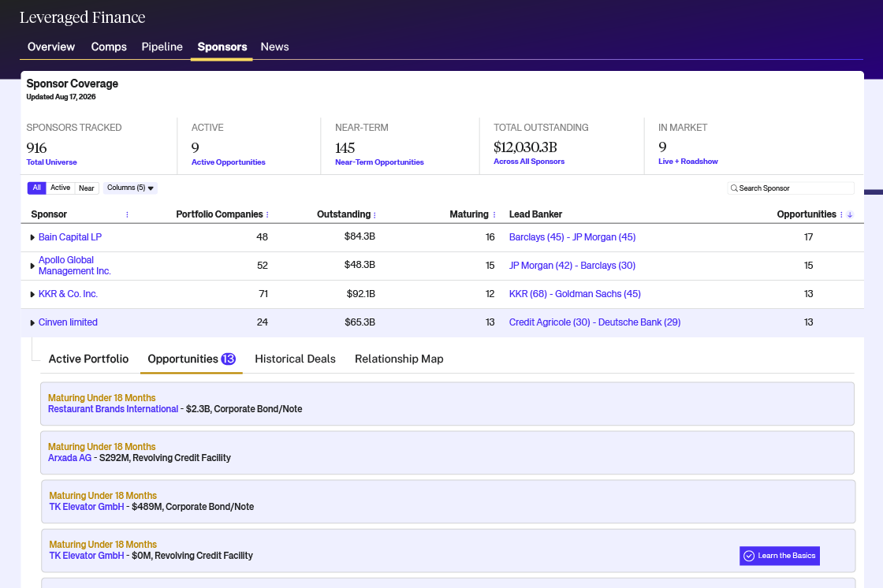The height and width of the screenshot is (588, 883).
Task: Expand the Bain Capital LP row
Action: tap(32, 238)
